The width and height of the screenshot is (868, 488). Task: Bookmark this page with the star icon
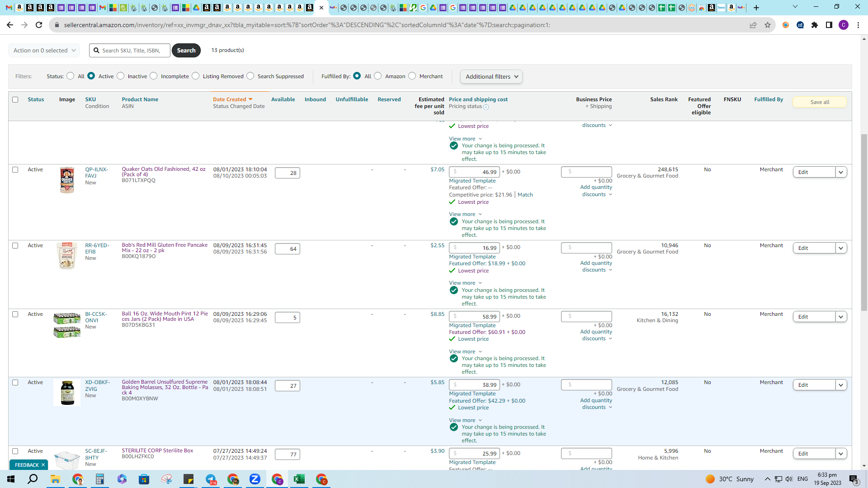pos(768,25)
